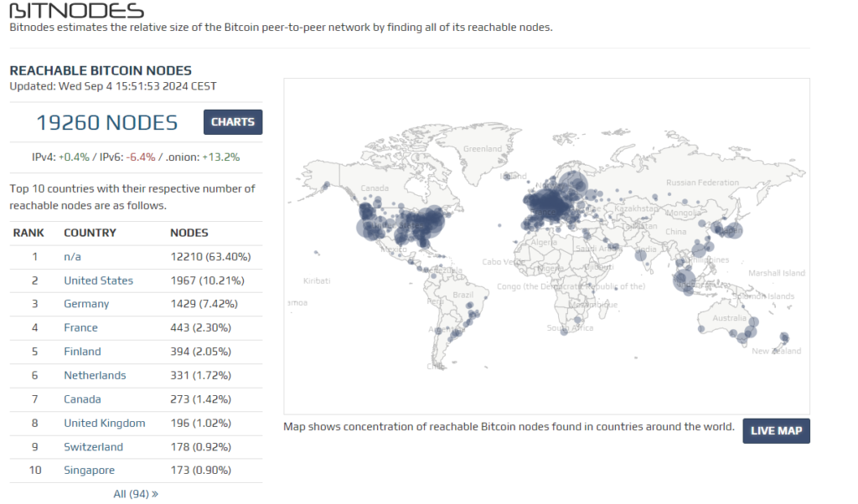Click the Singapore country link

tap(89, 471)
